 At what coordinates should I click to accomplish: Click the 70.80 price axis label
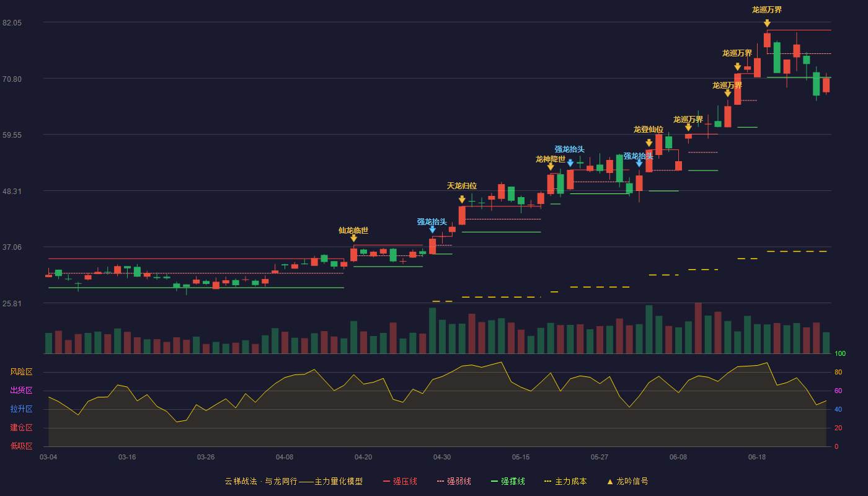(x=12, y=79)
